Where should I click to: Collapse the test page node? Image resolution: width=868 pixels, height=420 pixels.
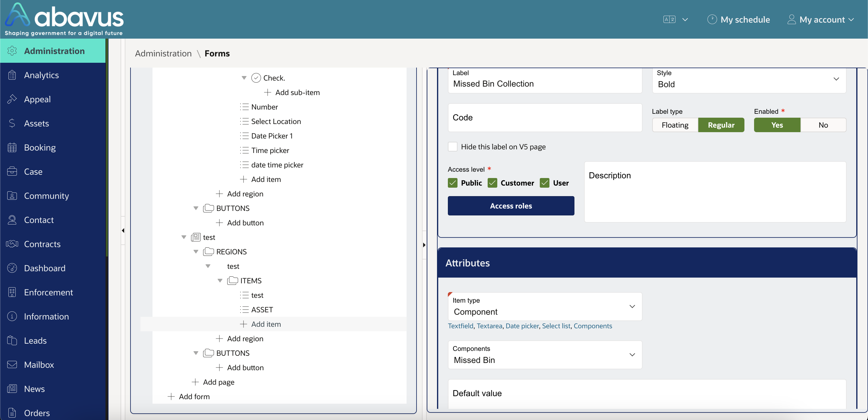(x=184, y=237)
